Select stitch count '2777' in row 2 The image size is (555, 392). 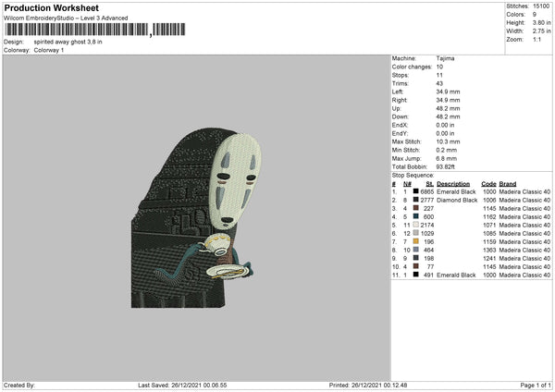tap(426, 201)
